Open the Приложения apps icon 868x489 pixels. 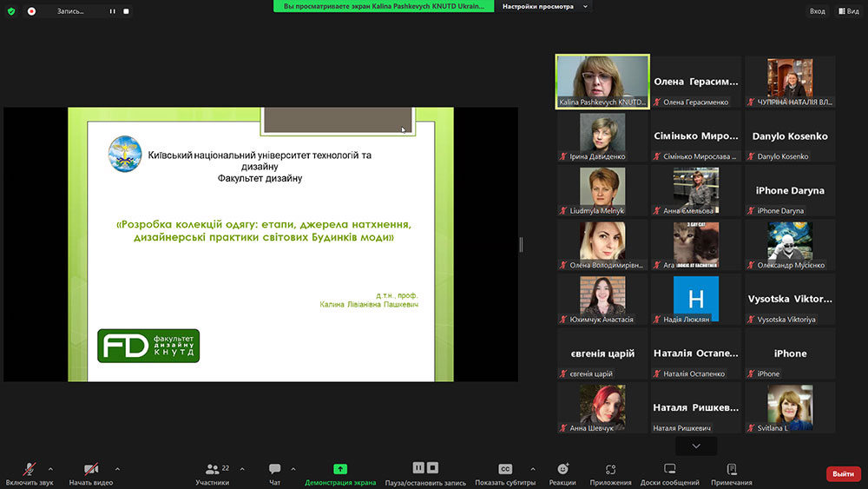coord(610,469)
